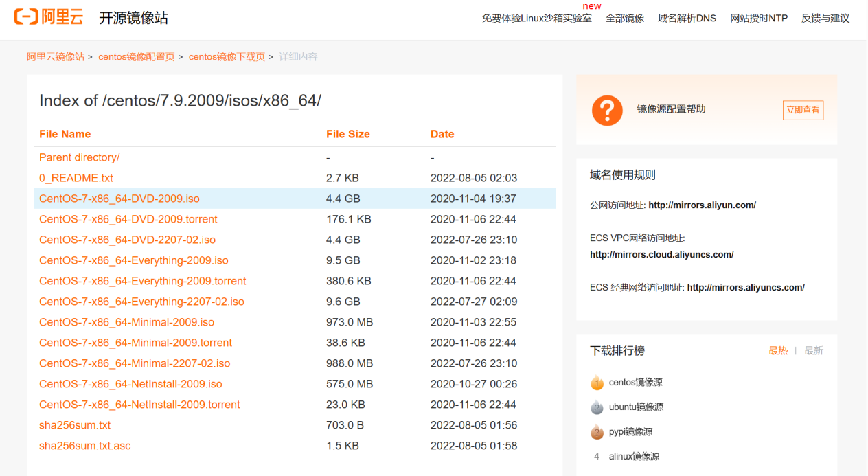
Task: Download CentOS-7-x86_64-DVD-2207-02.iso
Action: 127,240
